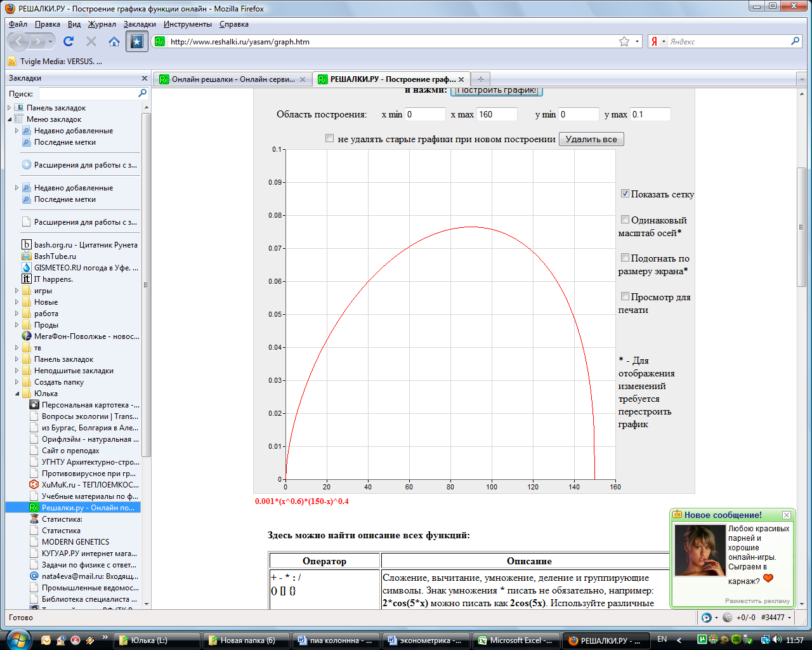Close the Закладки sidebar panel
The width and height of the screenshot is (812, 650).
coord(145,78)
